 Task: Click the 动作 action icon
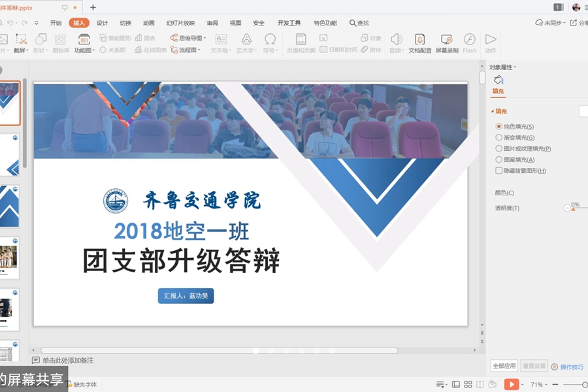click(491, 39)
